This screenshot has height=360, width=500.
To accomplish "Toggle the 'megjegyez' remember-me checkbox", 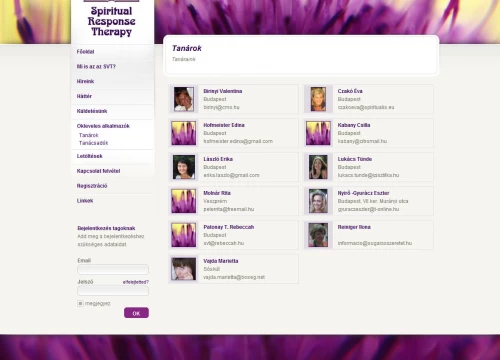I will coord(80,303).
